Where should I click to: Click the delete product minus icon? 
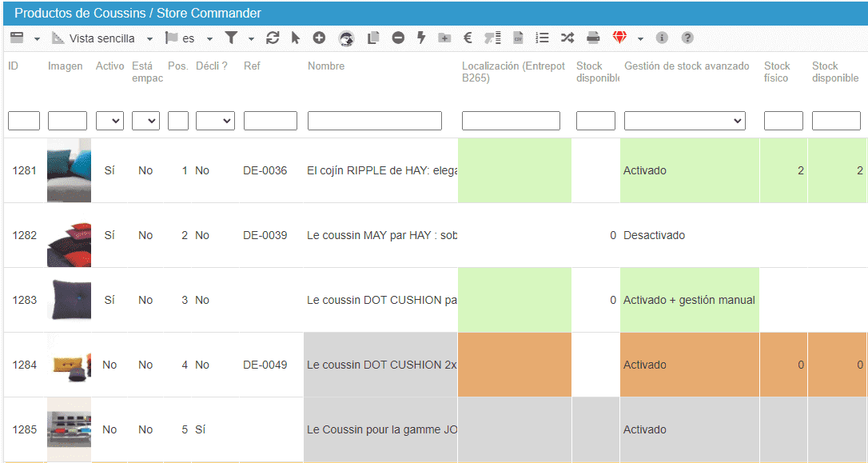[398, 38]
